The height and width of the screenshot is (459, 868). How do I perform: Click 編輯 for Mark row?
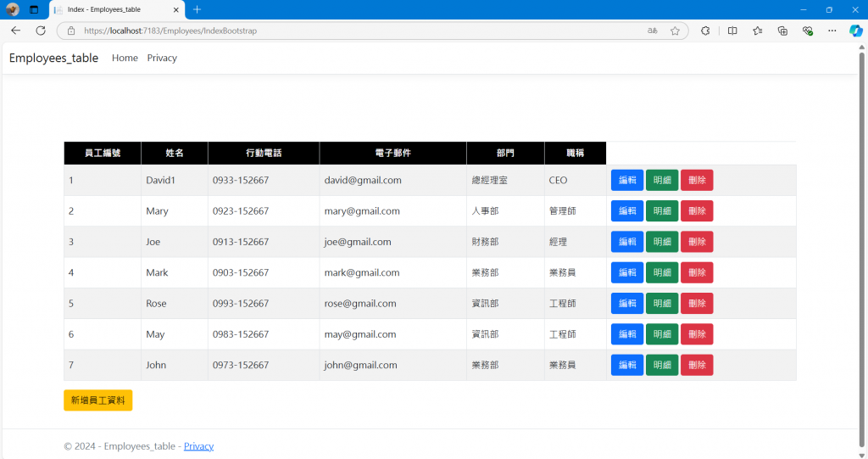(627, 272)
